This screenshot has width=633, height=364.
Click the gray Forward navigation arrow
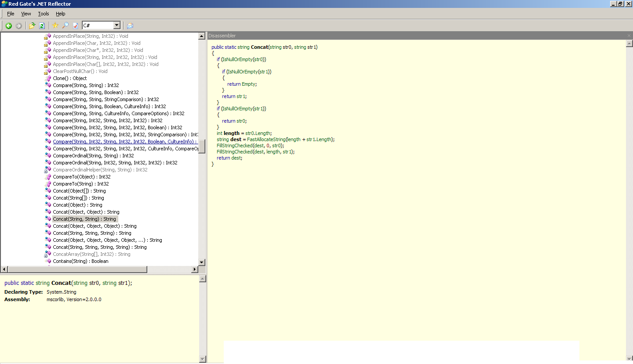click(x=18, y=25)
